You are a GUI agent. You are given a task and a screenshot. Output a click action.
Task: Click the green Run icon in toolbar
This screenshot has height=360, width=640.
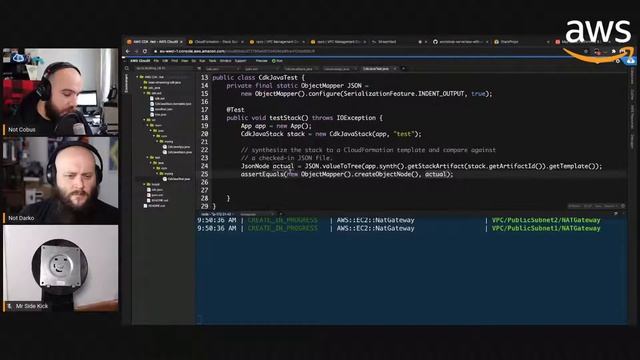273,61
